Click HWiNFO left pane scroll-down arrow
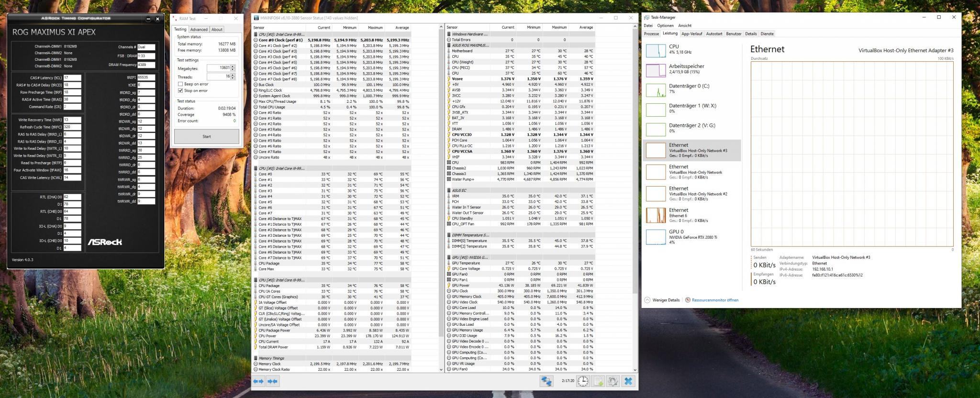The image size is (980, 398). 441,369
